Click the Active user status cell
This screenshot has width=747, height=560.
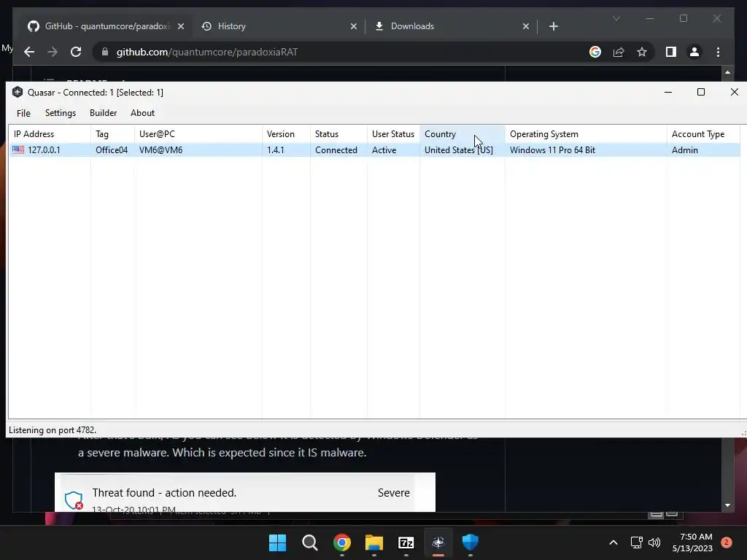(x=384, y=150)
